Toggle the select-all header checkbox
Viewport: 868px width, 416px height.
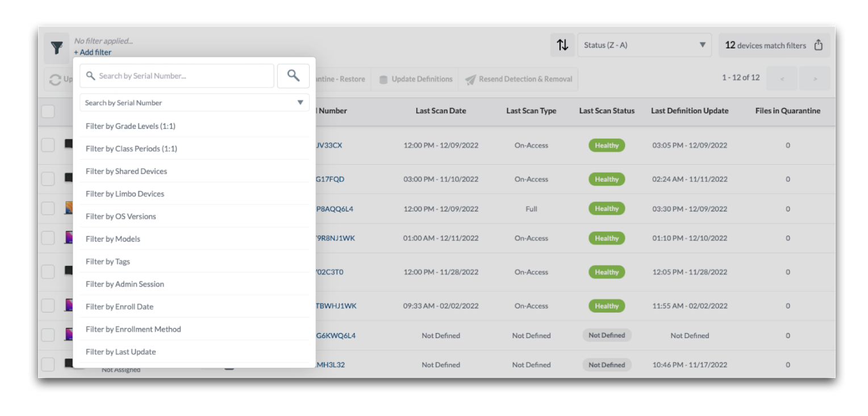click(x=48, y=111)
